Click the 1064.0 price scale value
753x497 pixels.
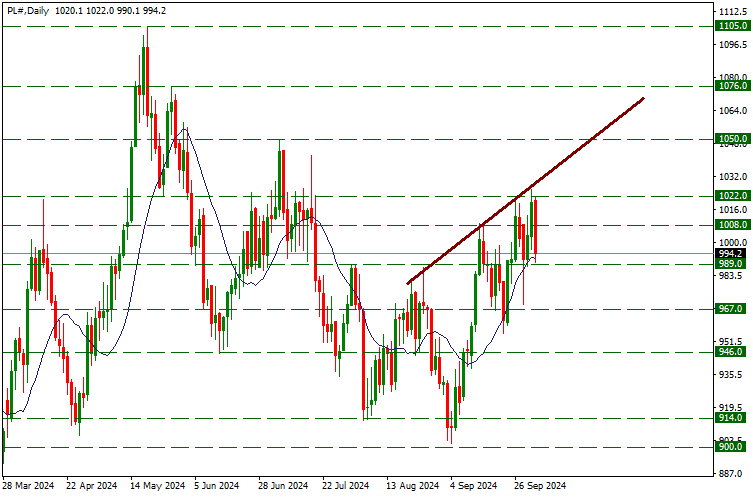[x=733, y=111]
